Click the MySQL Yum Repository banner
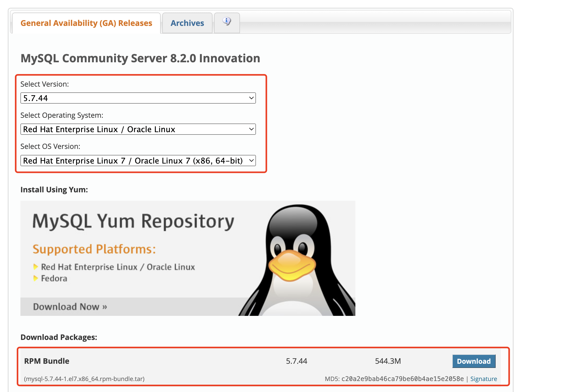The image size is (582, 392). coord(188,258)
